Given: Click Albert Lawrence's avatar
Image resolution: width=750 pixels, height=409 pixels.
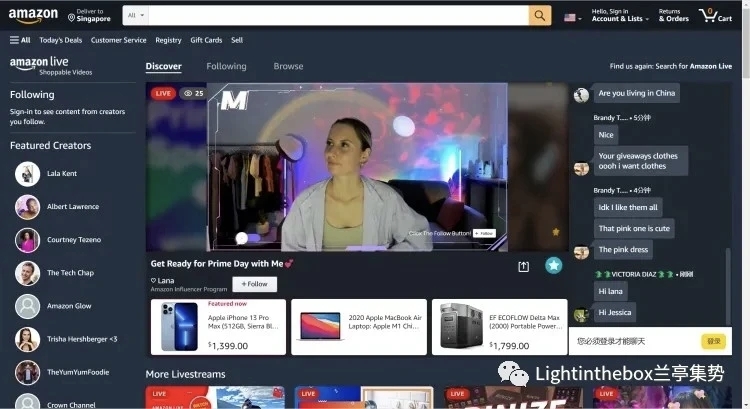Looking at the screenshot, I should [27, 207].
